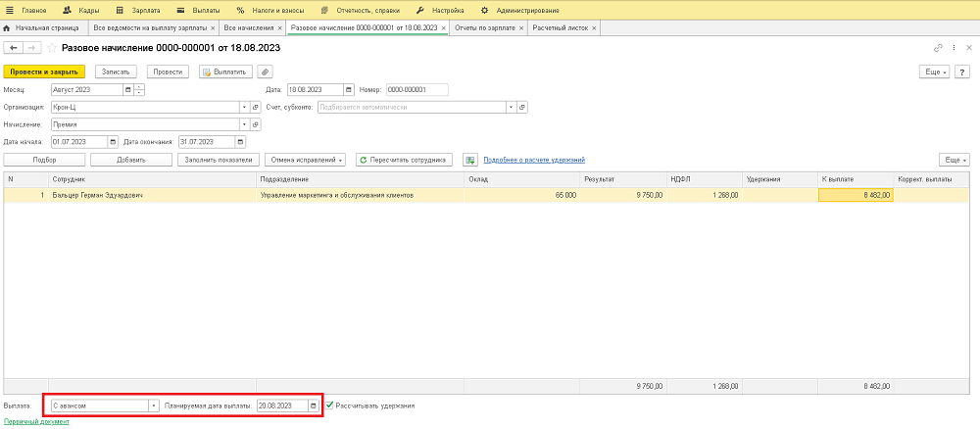Toggle the Рассчитывать удержания checkbox

tap(330, 405)
